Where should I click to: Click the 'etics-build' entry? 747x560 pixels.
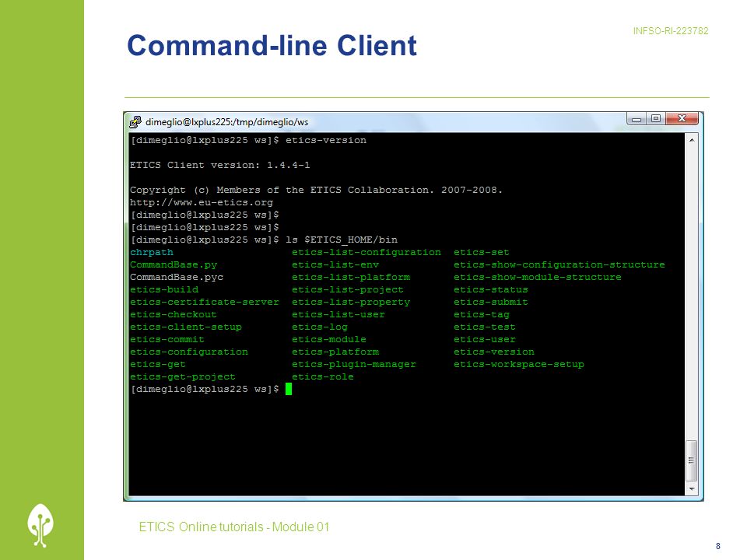point(164,289)
